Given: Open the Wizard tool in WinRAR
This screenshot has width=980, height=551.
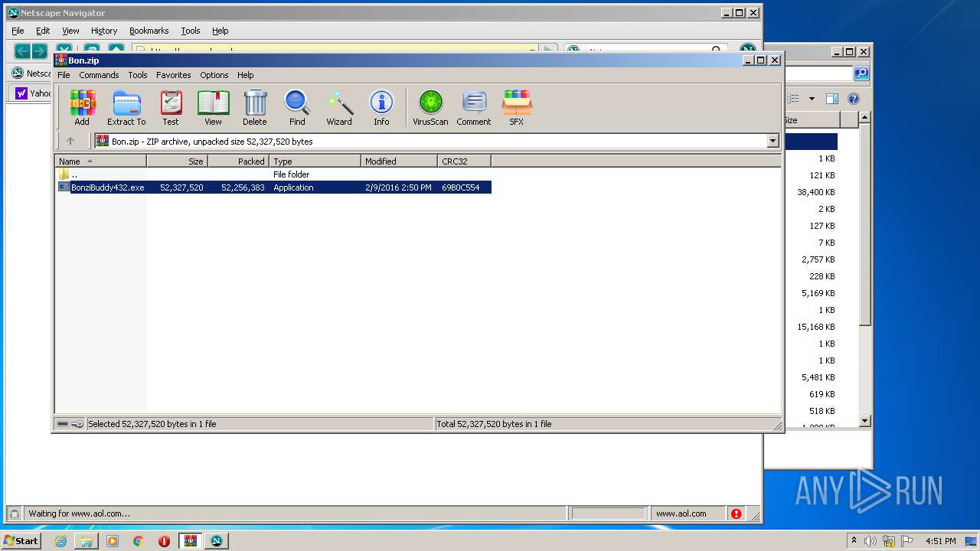Looking at the screenshot, I should pyautogui.click(x=339, y=107).
